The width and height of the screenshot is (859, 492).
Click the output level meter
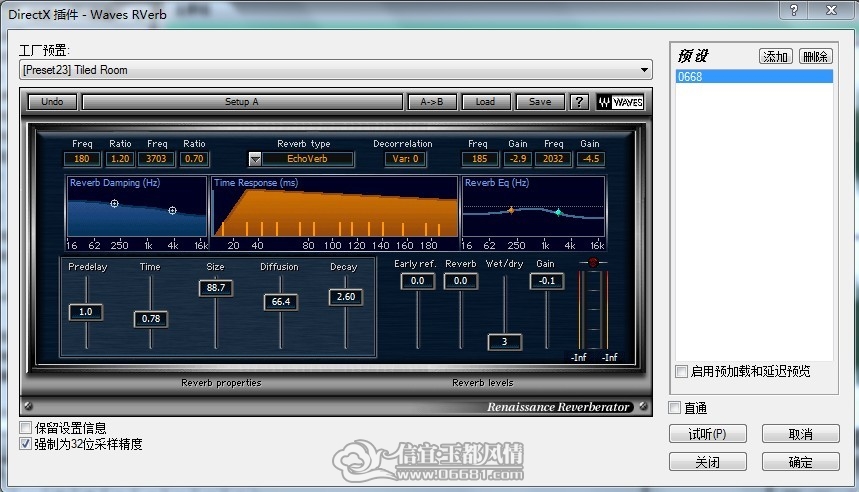click(594, 310)
